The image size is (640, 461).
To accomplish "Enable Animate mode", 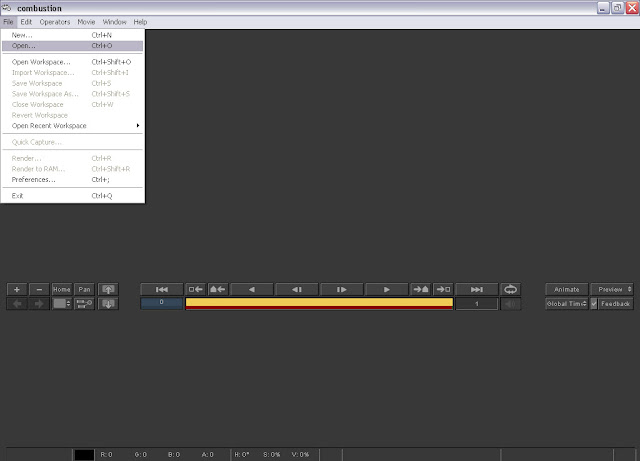I will click(567, 290).
